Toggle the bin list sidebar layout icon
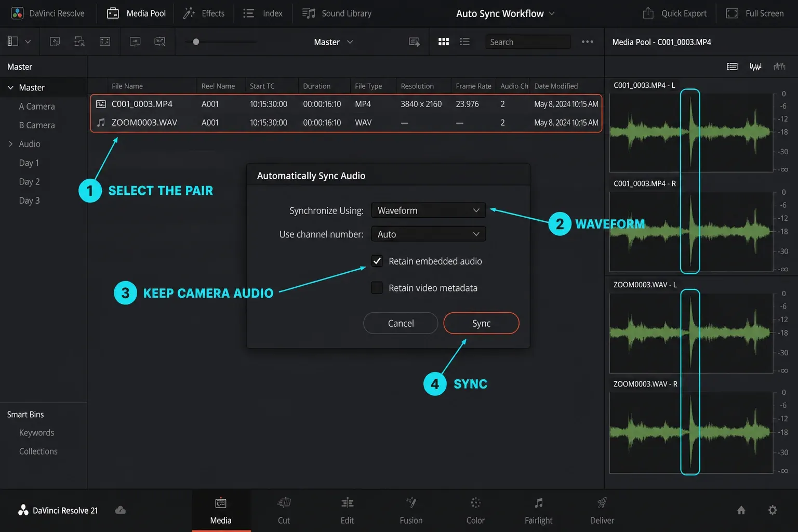The height and width of the screenshot is (532, 798). click(13, 42)
